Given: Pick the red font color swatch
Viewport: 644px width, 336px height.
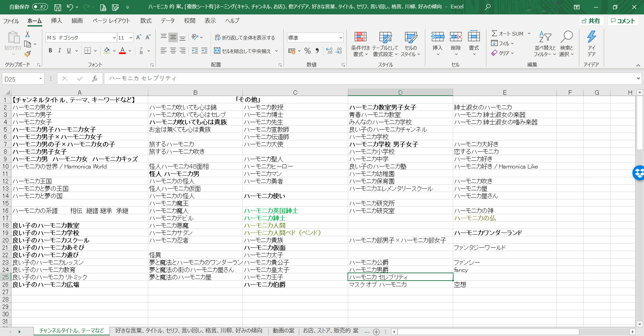Looking at the screenshot, I should (x=122, y=51).
